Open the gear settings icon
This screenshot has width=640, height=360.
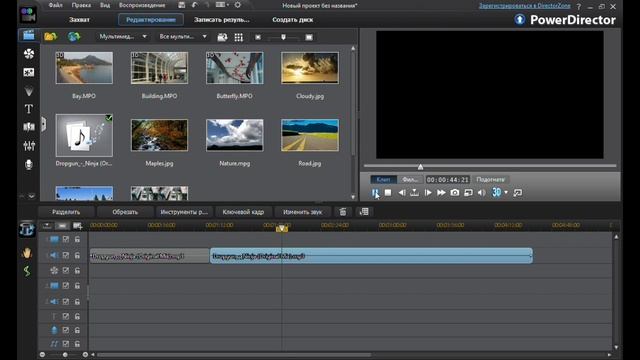(238, 5)
